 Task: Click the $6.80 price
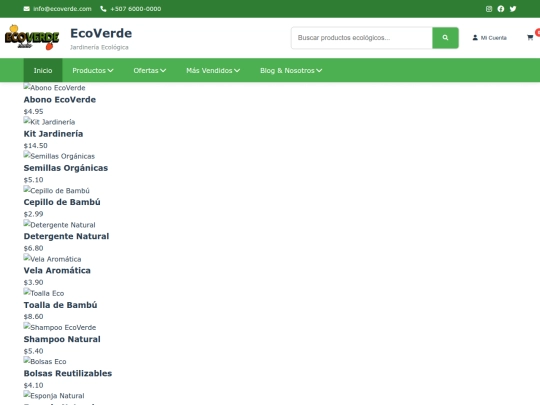(33, 248)
